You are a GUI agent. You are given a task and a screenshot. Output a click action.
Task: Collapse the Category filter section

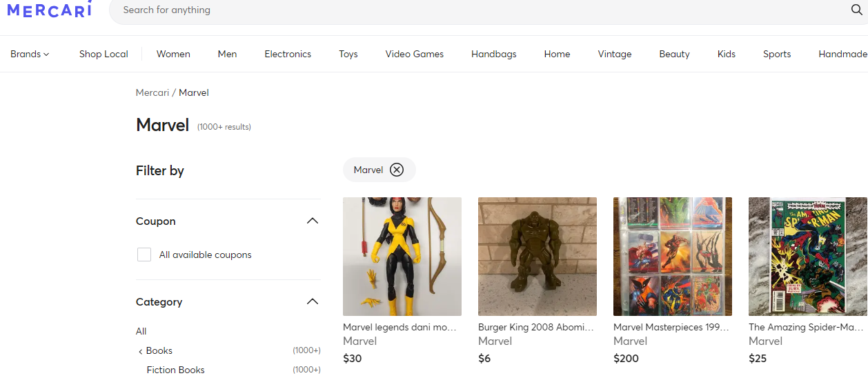click(x=313, y=301)
